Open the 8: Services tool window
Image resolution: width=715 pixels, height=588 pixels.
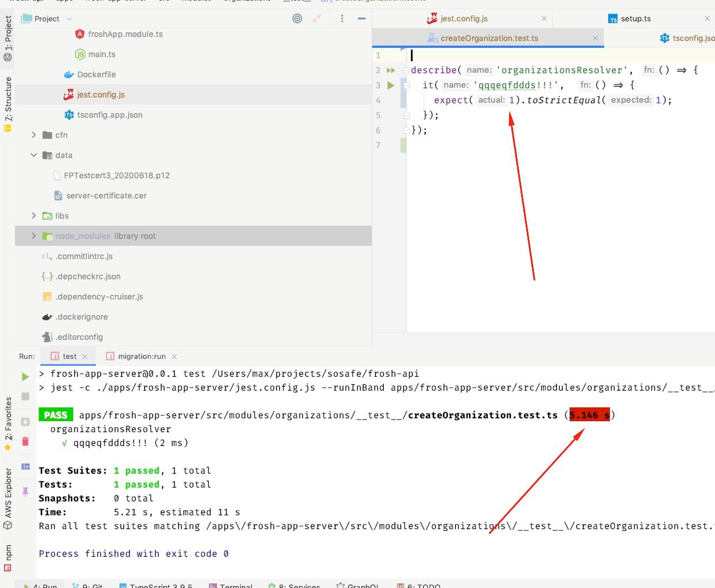[x=294, y=586]
